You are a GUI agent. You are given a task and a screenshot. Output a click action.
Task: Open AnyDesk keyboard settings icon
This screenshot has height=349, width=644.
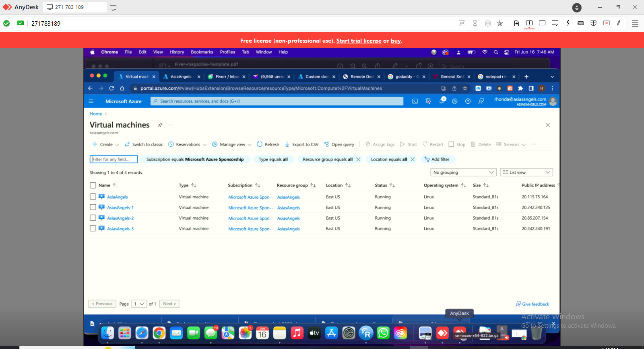pos(581,23)
